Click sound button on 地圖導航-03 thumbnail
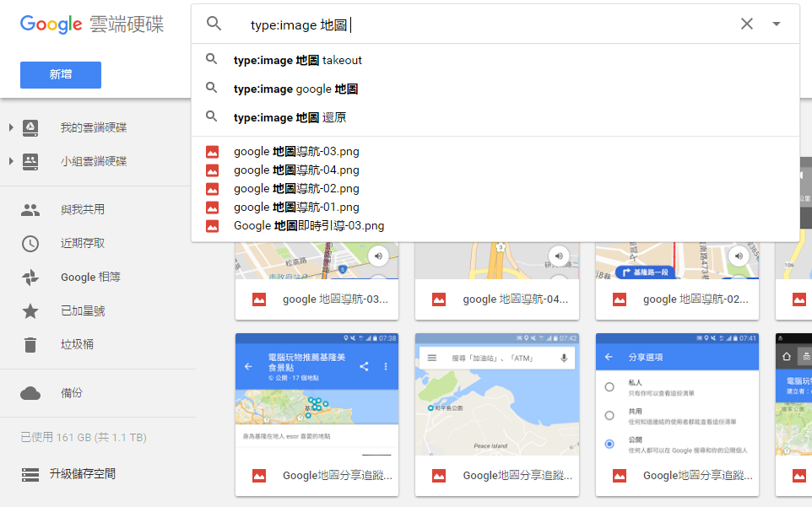The height and width of the screenshot is (507, 812). tap(378, 256)
